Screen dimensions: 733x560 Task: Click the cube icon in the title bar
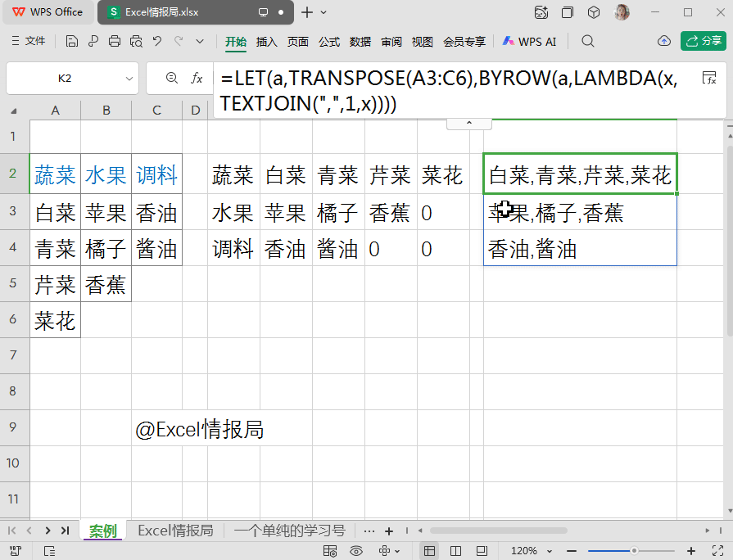coord(594,12)
